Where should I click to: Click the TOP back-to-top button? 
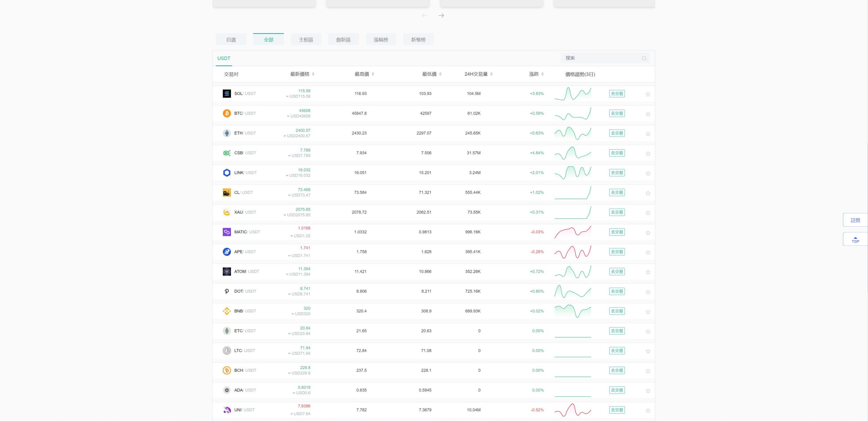(x=855, y=239)
